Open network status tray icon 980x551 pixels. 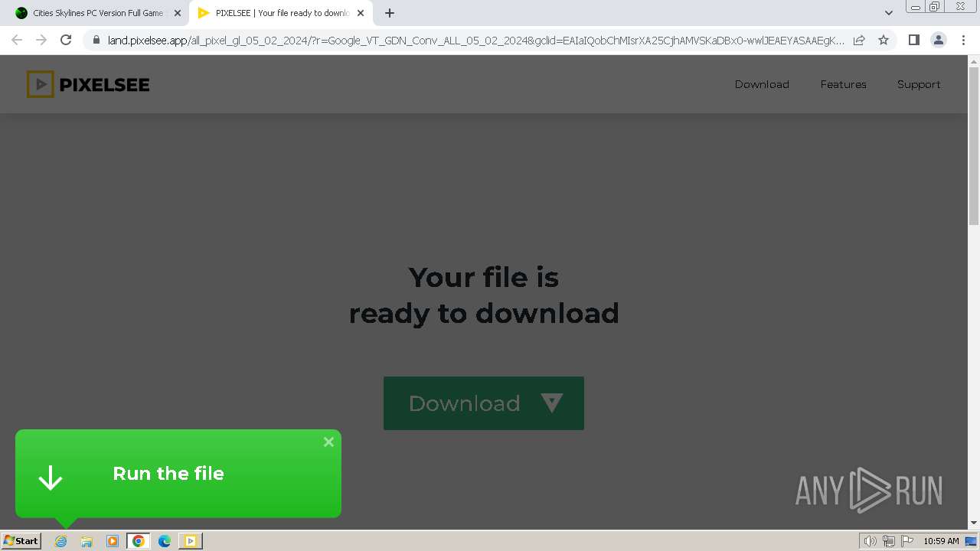(889, 541)
